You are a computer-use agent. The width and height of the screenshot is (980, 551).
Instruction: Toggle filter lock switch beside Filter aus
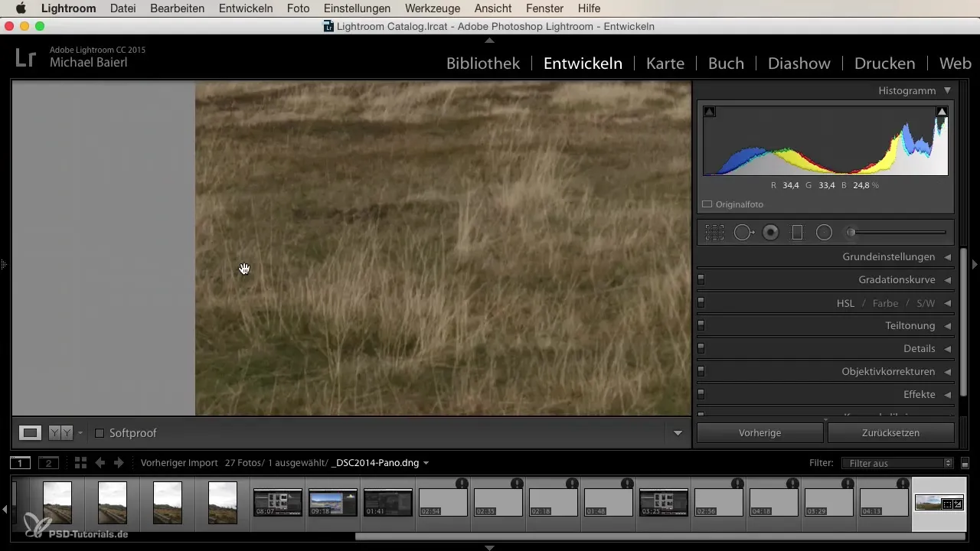tap(965, 464)
